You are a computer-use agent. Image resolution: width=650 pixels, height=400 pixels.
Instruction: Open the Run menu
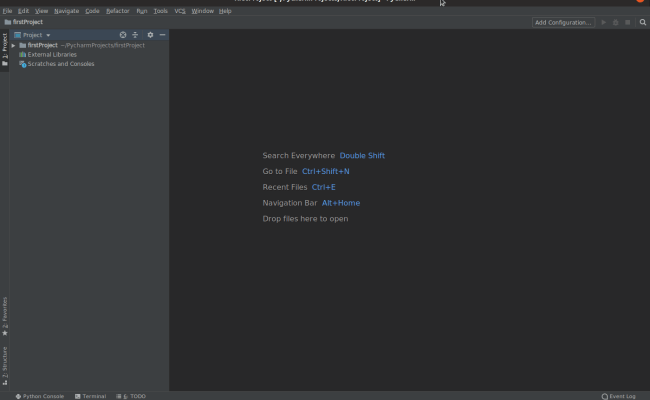click(141, 11)
